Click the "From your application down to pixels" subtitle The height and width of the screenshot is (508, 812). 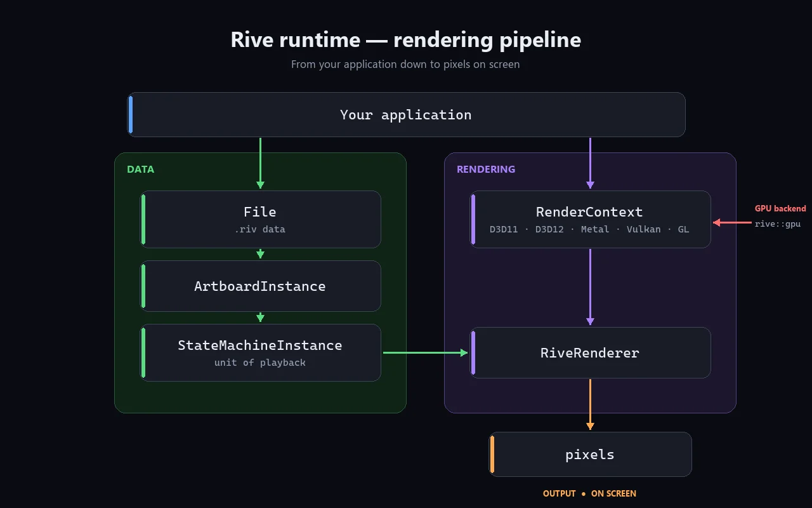click(405, 64)
